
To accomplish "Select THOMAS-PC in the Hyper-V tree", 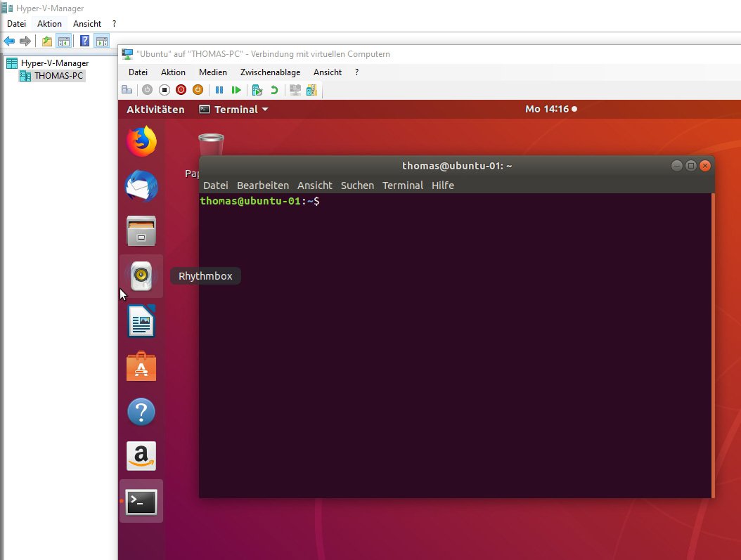I will pyautogui.click(x=56, y=75).
